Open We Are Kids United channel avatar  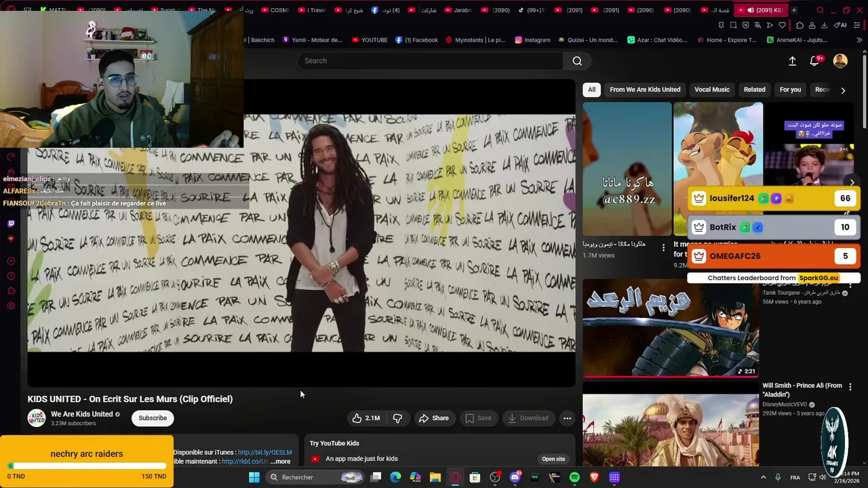point(37,418)
